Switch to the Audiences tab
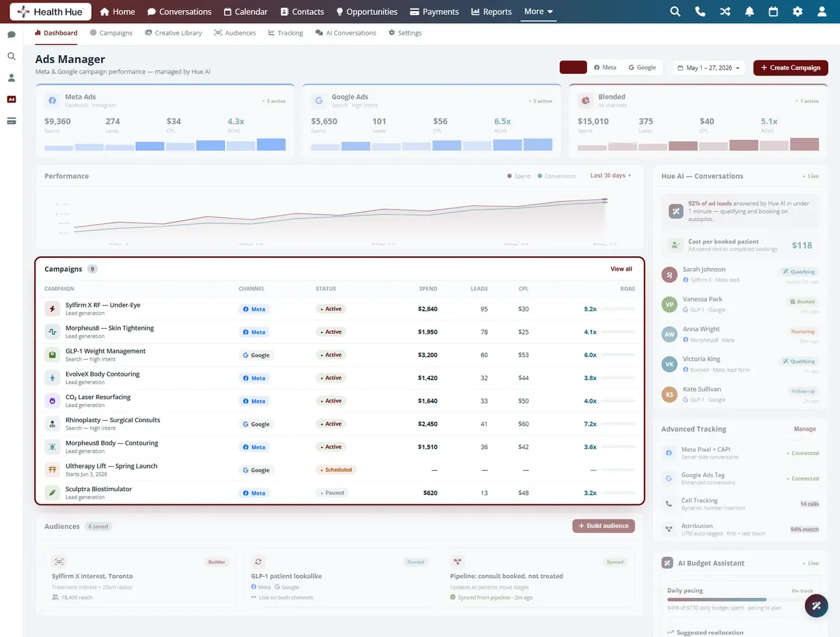The width and height of the screenshot is (840, 637). pyautogui.click(x=235, y=33)
